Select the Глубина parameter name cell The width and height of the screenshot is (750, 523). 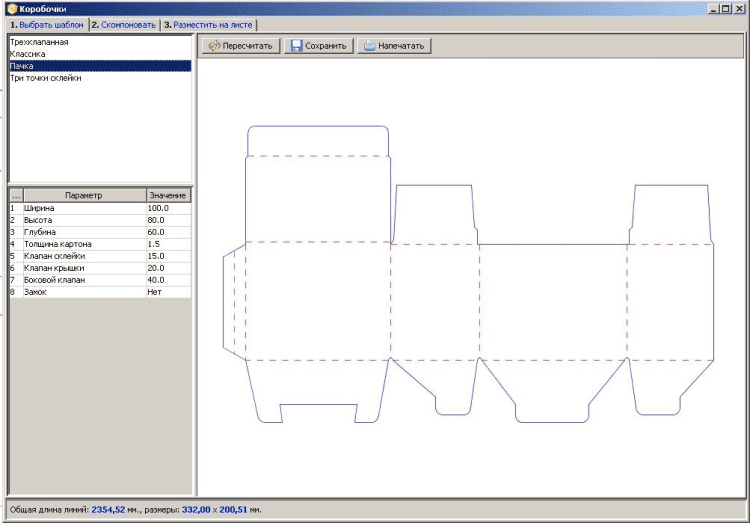(84, 232)
